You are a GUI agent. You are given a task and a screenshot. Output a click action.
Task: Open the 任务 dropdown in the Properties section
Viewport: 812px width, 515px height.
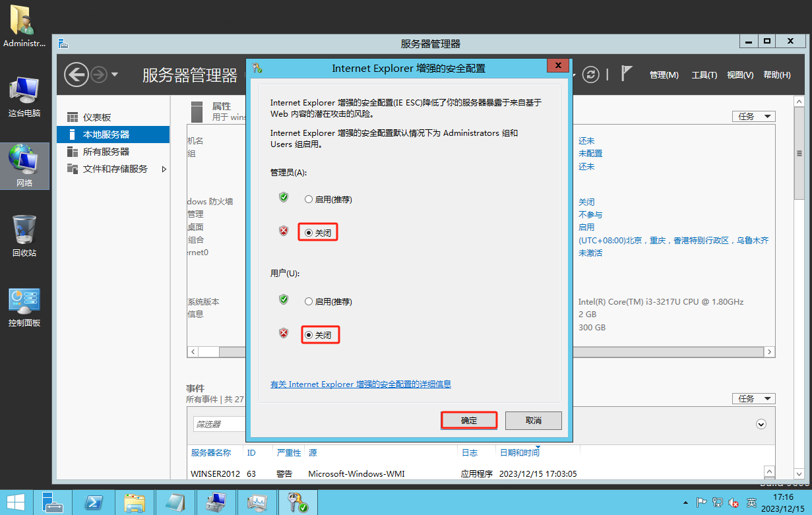[754, 117]
